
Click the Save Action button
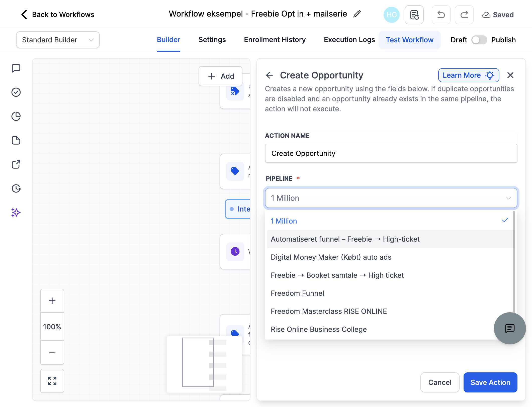pyautogui.click(x=490, y=382)
